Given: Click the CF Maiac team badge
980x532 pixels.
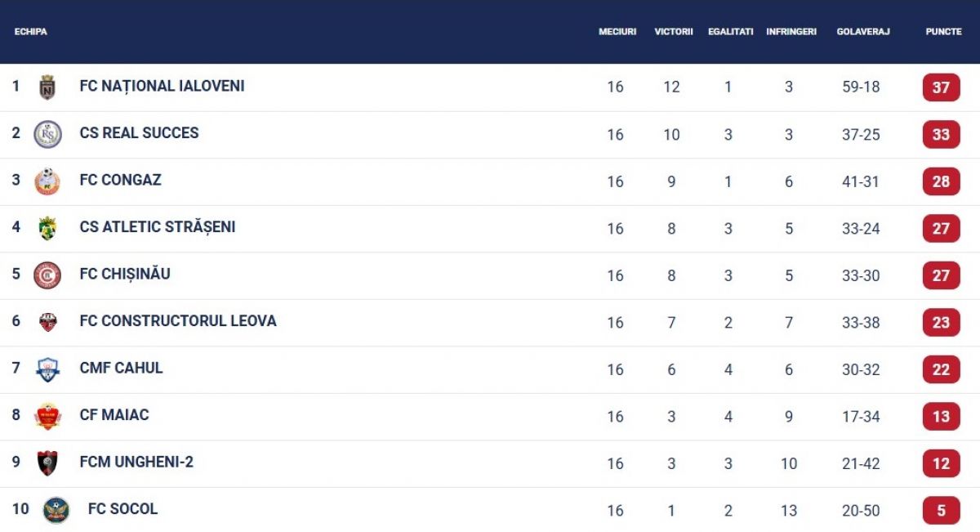Looking at the screenshot, I should coord(47,416).
